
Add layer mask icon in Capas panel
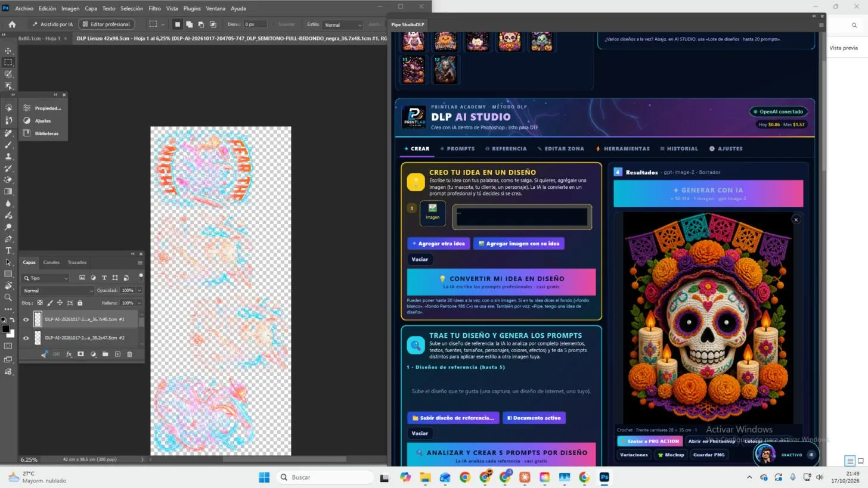click(x=80, y=354)
